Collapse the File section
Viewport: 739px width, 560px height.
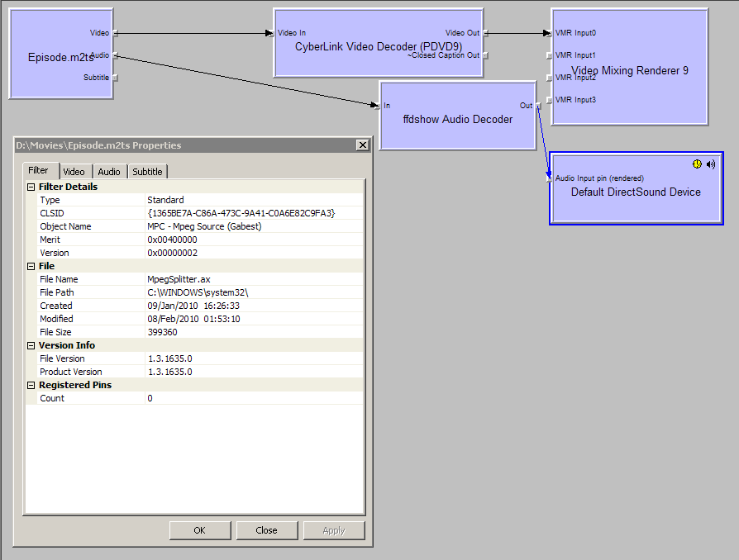tap(31, 266)
